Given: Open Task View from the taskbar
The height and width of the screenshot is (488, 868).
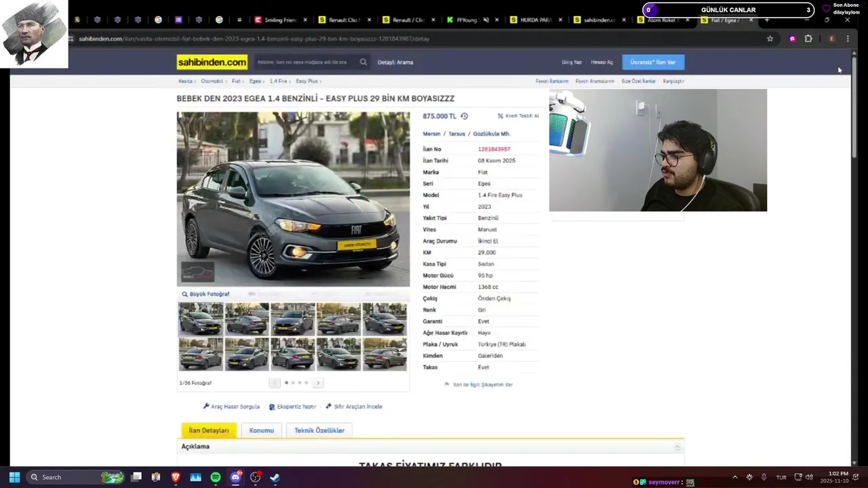Looking at the screenshot, I should pos(136,477).
